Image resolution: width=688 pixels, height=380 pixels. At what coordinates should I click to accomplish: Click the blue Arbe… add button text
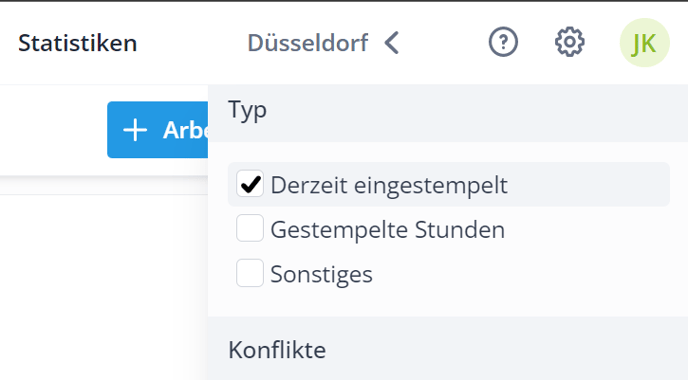coord(186,130)
